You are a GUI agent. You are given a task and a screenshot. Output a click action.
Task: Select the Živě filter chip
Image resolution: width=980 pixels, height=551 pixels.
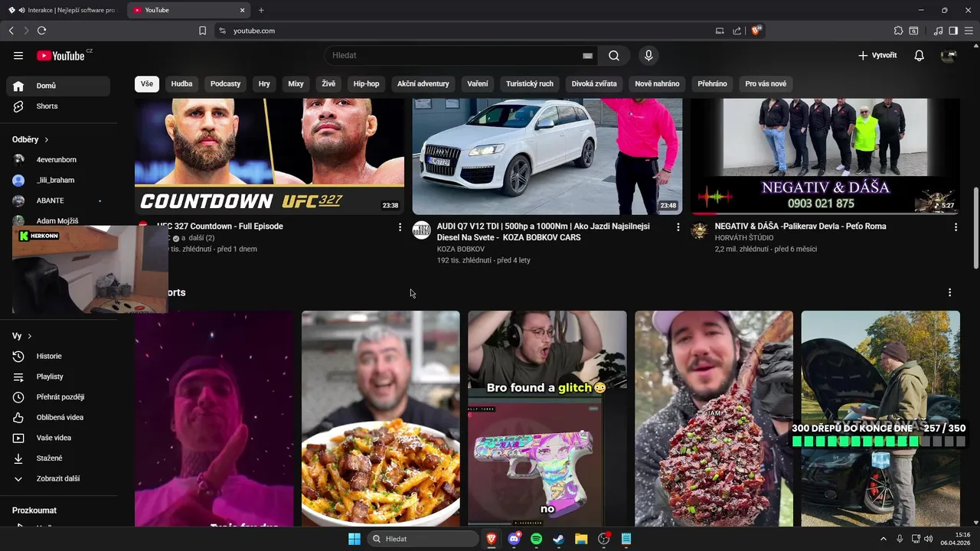328,83
